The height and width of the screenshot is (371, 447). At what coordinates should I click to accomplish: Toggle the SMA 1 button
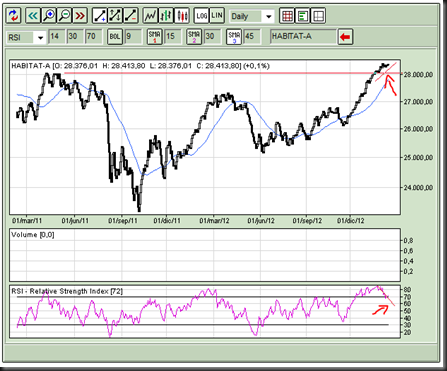click(155, 37)
